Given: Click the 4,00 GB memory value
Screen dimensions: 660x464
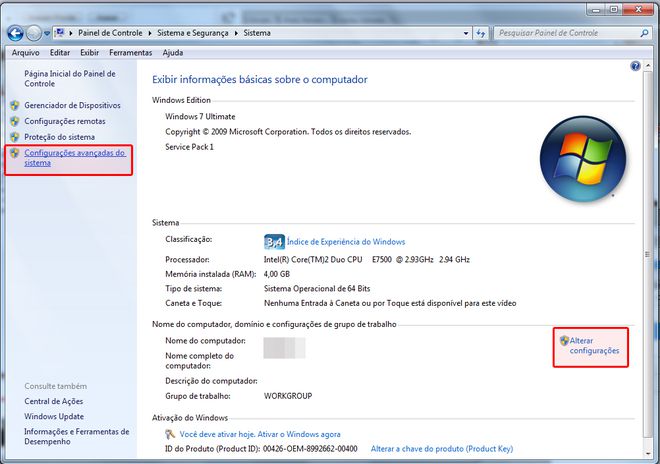Looking at the screenshot, I should point(277,274).
